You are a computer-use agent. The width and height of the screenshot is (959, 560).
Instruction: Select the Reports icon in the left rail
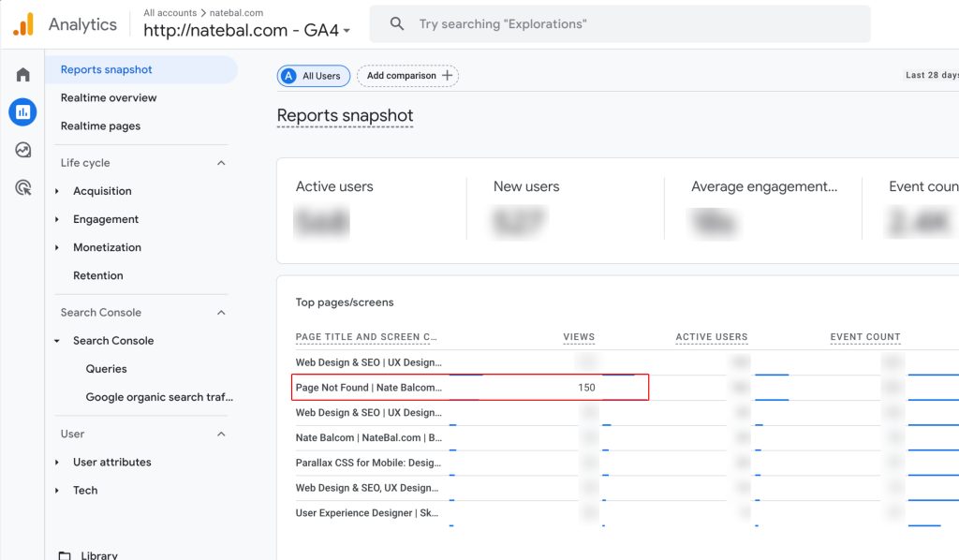point(22,111)
